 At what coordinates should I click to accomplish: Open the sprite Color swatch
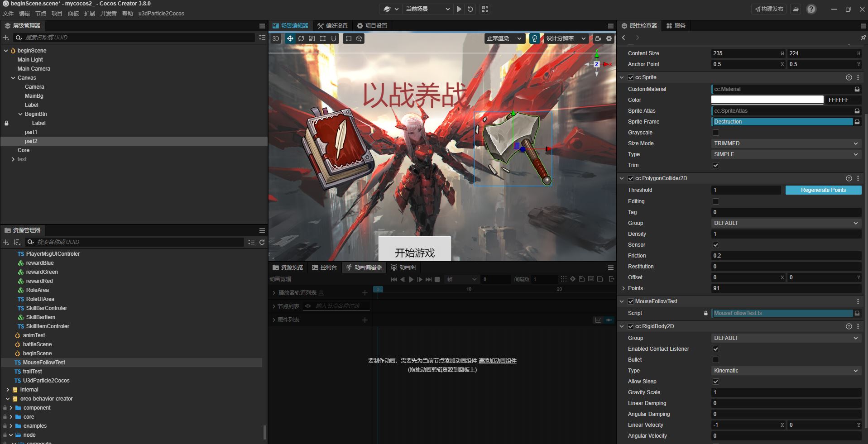click(x=767, y=100)
